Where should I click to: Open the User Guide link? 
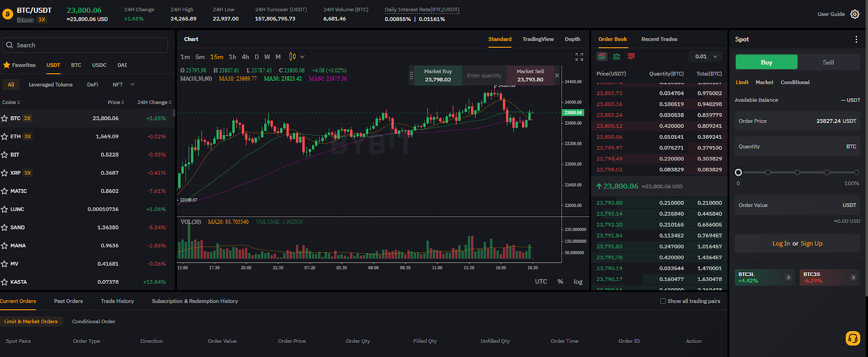(x=831, y=14)
